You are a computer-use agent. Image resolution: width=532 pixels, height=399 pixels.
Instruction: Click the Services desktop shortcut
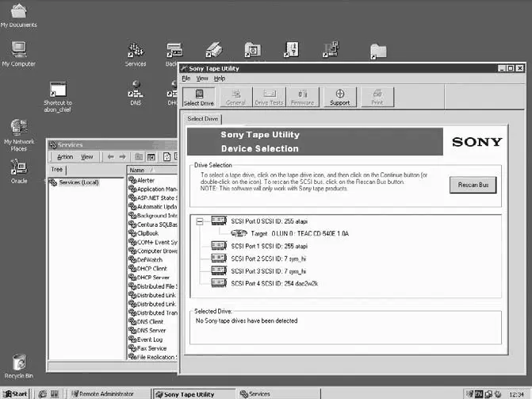coord(136,54)
